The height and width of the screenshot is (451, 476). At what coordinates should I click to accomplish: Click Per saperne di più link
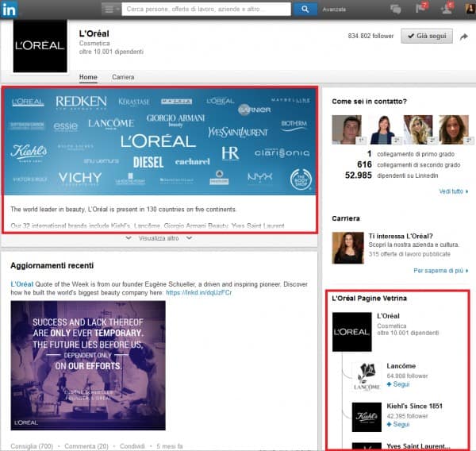coord(441,271)
